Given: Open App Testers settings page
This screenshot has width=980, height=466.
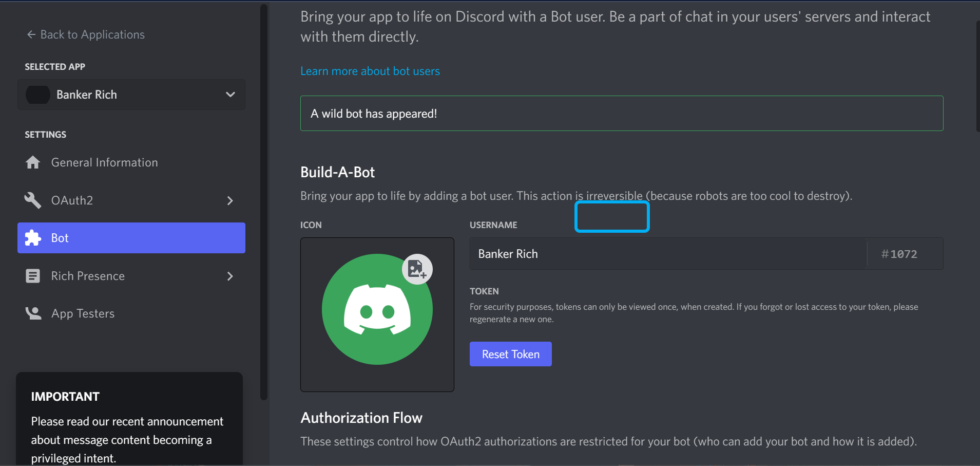Looking at the screenshot, I should (x=131, y=313).
